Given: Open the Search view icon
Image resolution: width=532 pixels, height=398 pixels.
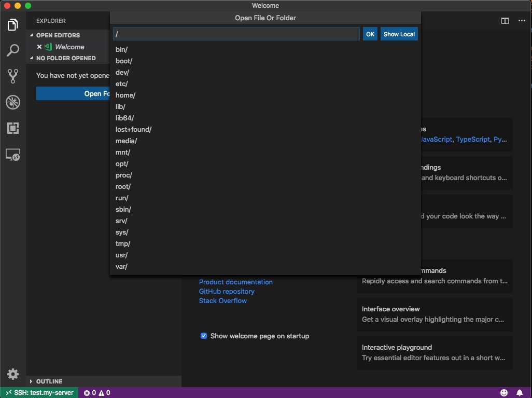Looking at the screenshot, I should [x=13, y=50].
